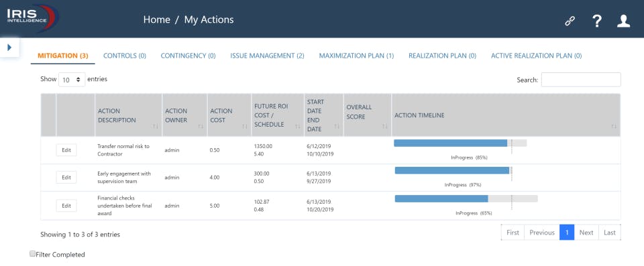644x266 pixels.
Task: Expand the left sidebar arrow
Action: click(9, 48)
